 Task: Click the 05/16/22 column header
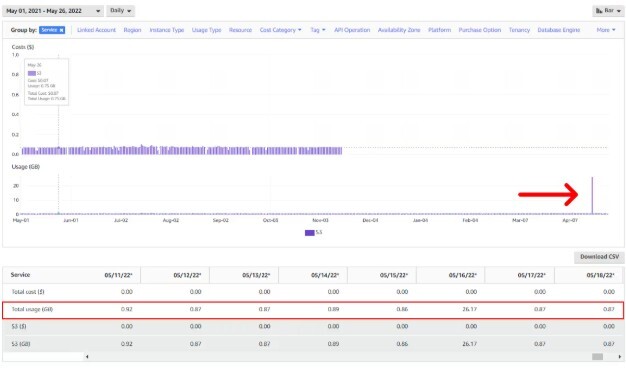(463, 275)
